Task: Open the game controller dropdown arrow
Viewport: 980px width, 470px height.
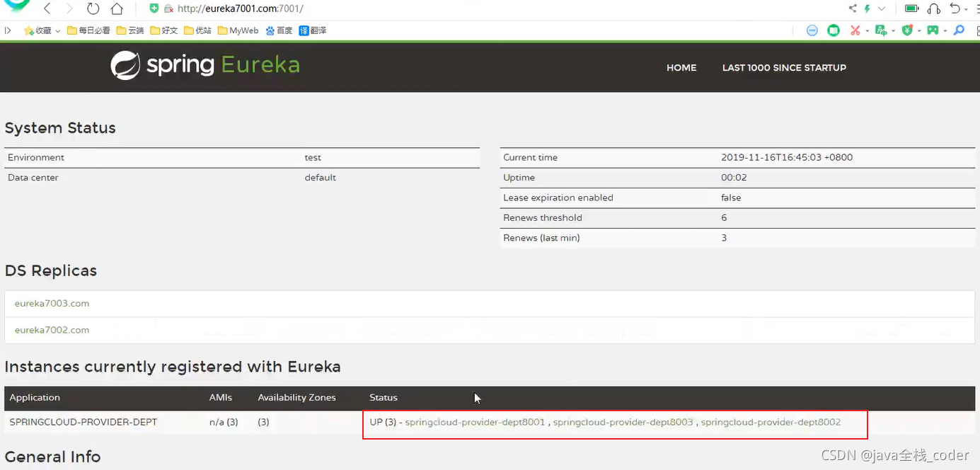Action: [945, 31]
